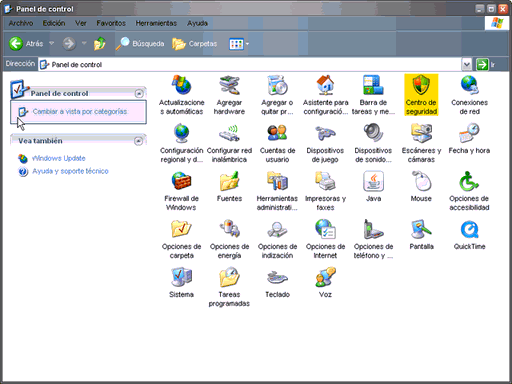Open Configuración regional y de idioma
Viewport: 512px width, 384px height.
click(181, 143)
